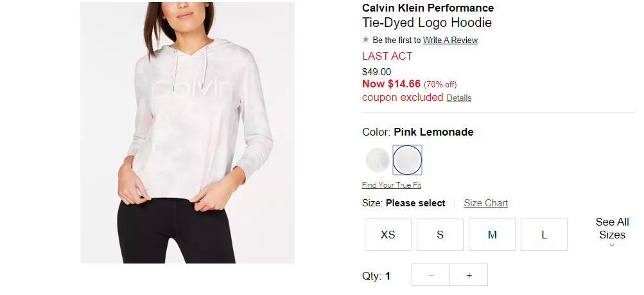Screen dimensions: 644x295
Task: Click the chevron under See All Sizes
Action: point(612,246)
